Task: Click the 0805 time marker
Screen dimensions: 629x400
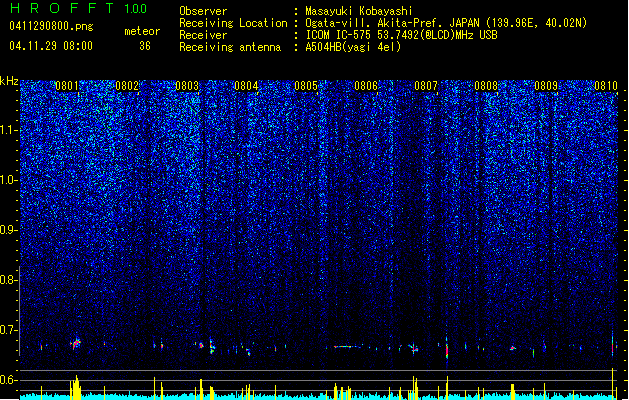Action: (306, 86)
